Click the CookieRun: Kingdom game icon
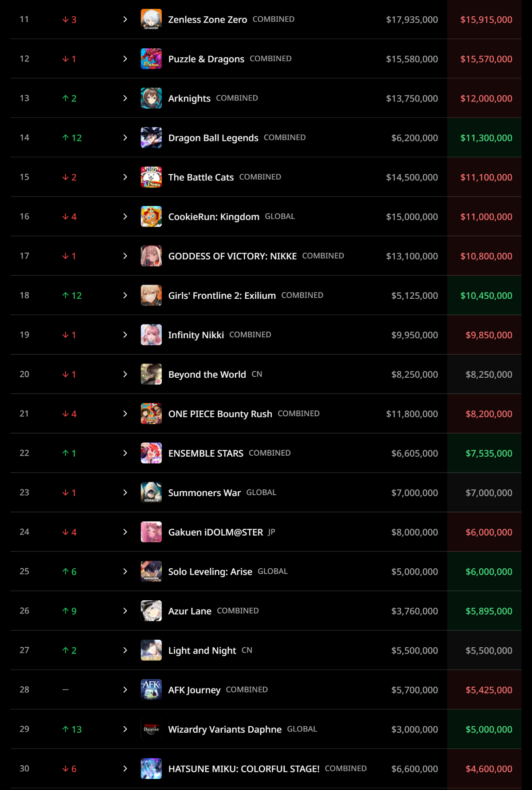Viewport: 532px width, 790px height. [151, 217]
